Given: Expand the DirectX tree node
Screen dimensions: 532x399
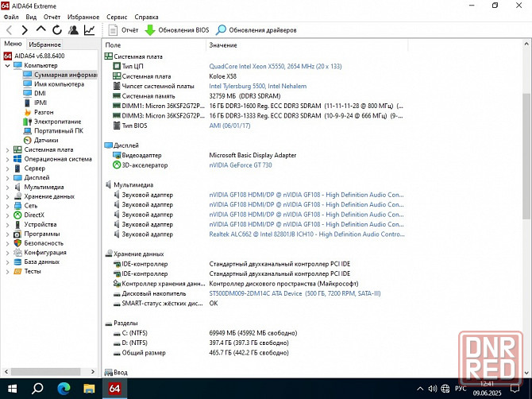Looking at the screenshot, I should point(7,215).
